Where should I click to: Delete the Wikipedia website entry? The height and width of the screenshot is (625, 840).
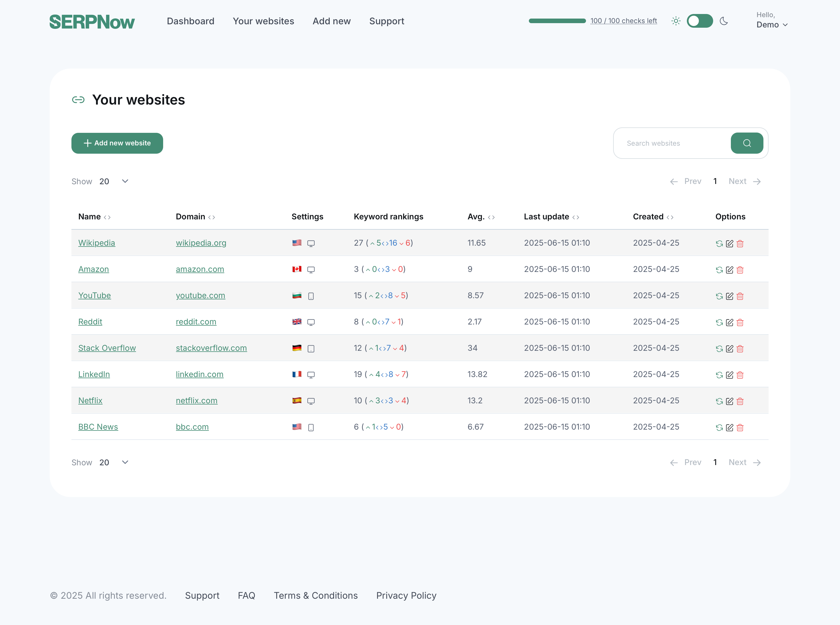click(740, 244)
